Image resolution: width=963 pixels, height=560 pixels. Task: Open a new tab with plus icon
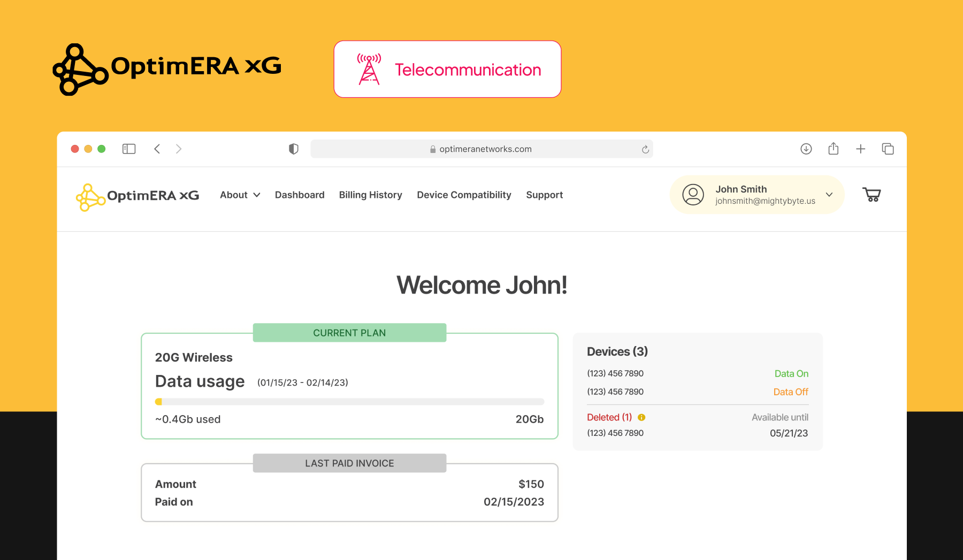tap(860, 149)
